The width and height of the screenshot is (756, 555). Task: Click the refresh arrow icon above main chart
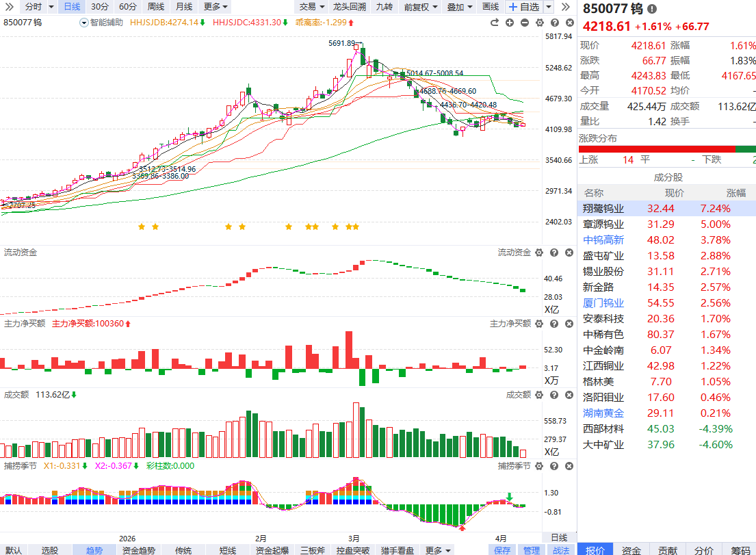coord(495,23)
